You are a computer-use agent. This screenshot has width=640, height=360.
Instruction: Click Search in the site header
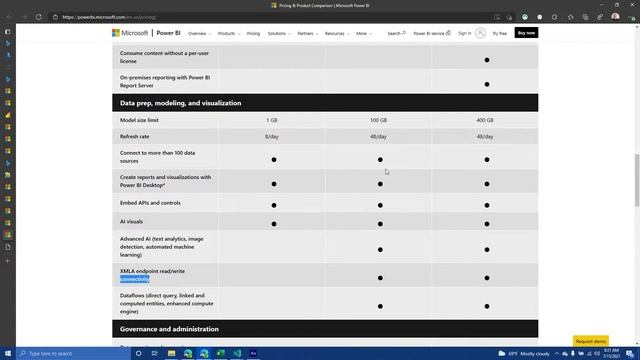point(396,33)
